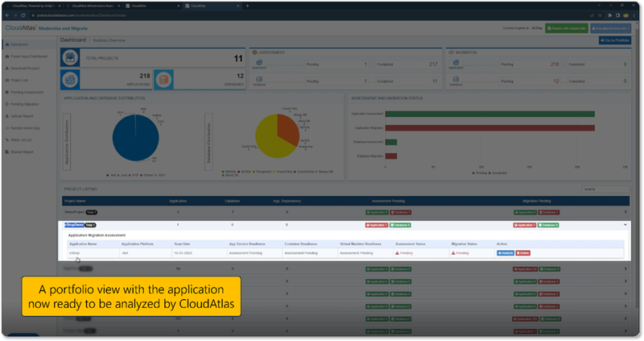Open a new browser tab with plus
The height and width of the screenshot is (341, 644).
point(247,6)
